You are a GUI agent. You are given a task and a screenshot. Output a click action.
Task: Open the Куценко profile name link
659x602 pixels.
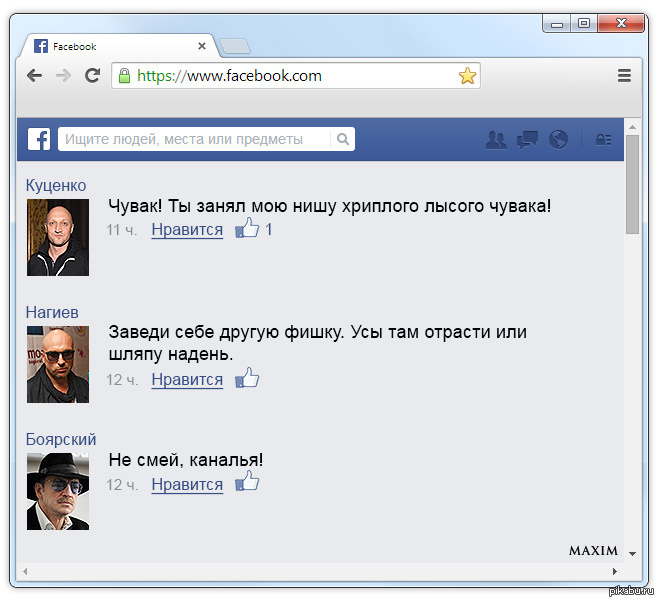point(56,185)
